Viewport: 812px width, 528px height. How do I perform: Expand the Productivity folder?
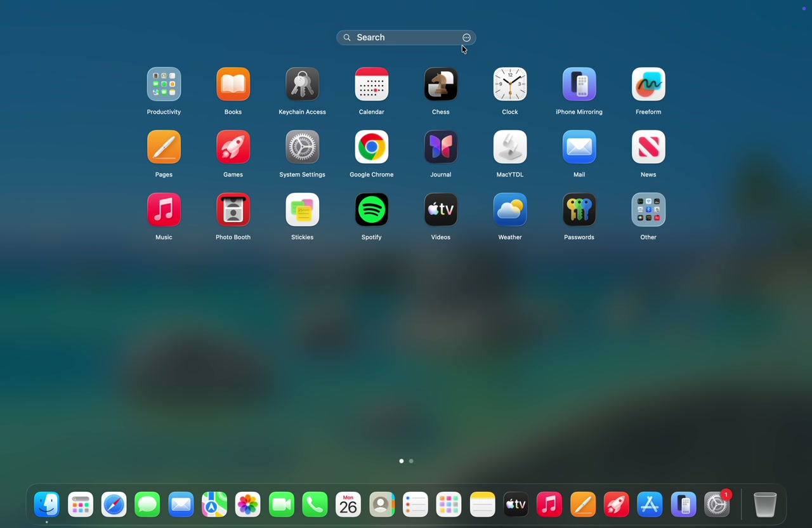(x=164, y=84)
